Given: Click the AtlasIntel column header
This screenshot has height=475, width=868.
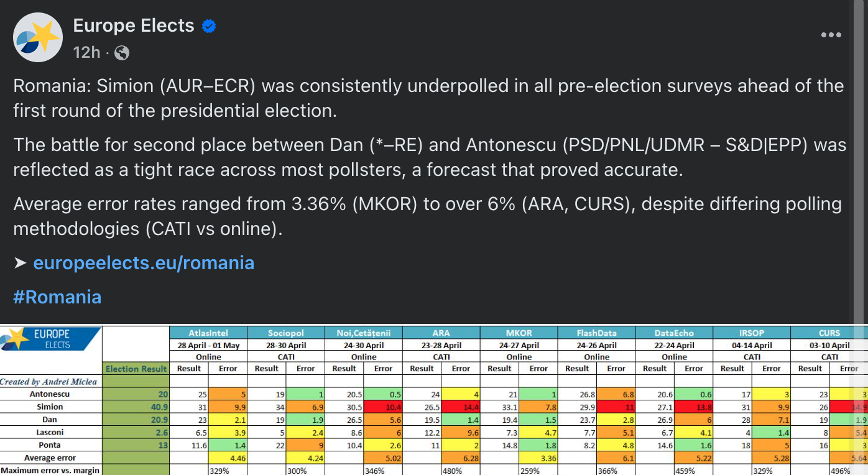Looking at the screenshot, I should pyautogui.click(x=208, y=333).
